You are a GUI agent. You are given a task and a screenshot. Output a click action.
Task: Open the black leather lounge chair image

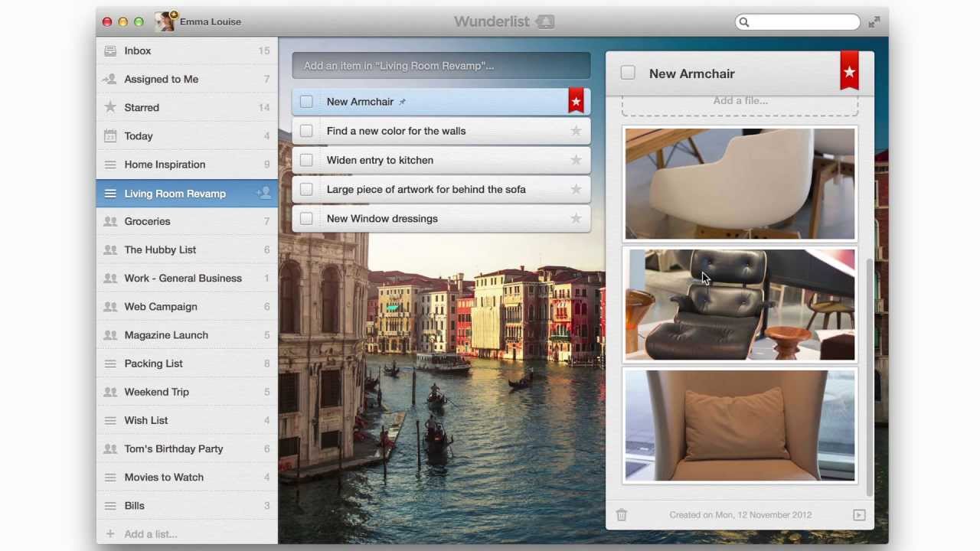coord(740,305)
